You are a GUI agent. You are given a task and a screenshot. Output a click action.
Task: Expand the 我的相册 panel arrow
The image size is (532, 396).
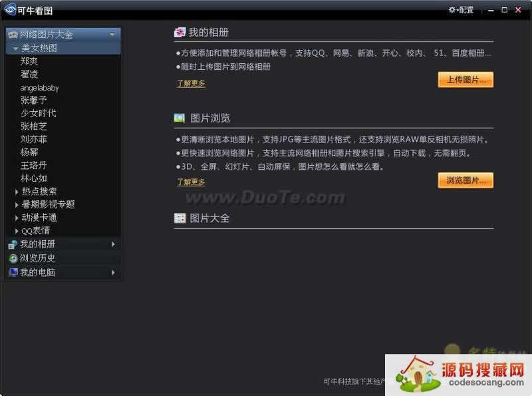click(x=113, y=244)
